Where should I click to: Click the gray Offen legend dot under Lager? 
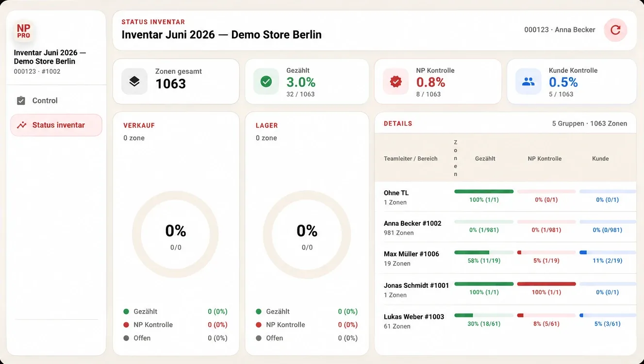(x=259, y=338)
